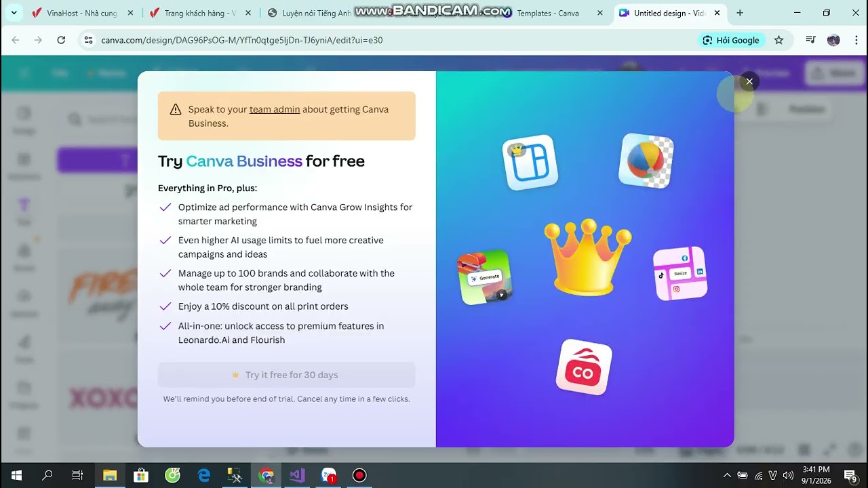
Task: Open the hammer tool app on taskbar
Action: [235, 475]
